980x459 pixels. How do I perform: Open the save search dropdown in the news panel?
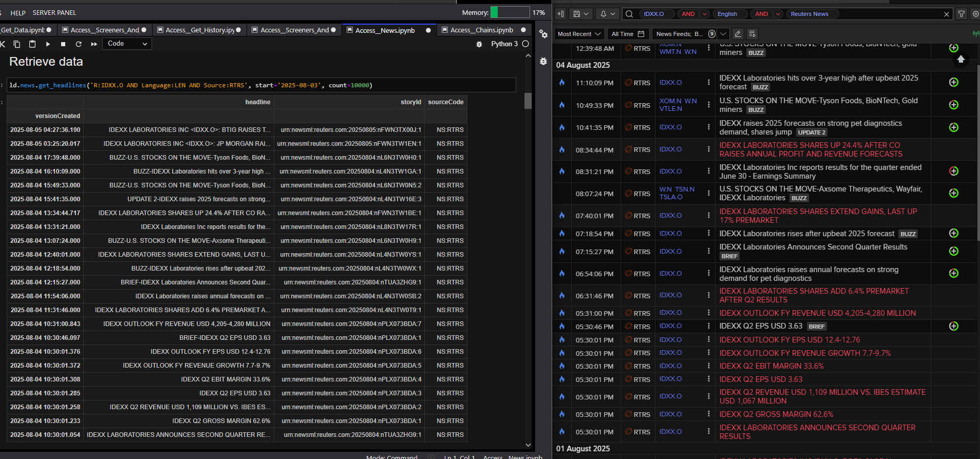click(581, 14)
